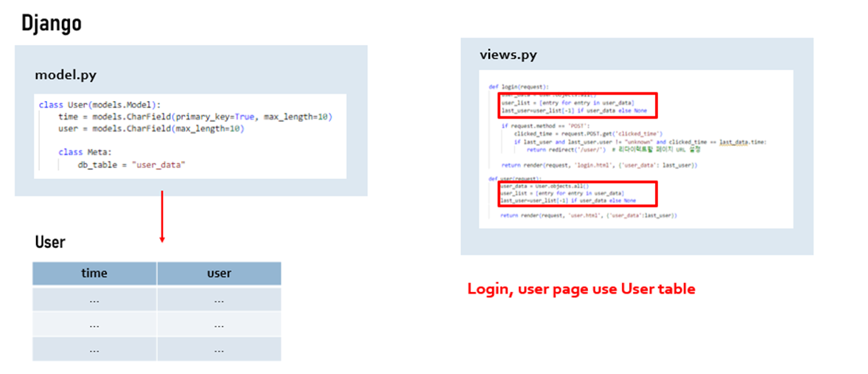
Task: Select the model.py heading
Action: (66, 75)
